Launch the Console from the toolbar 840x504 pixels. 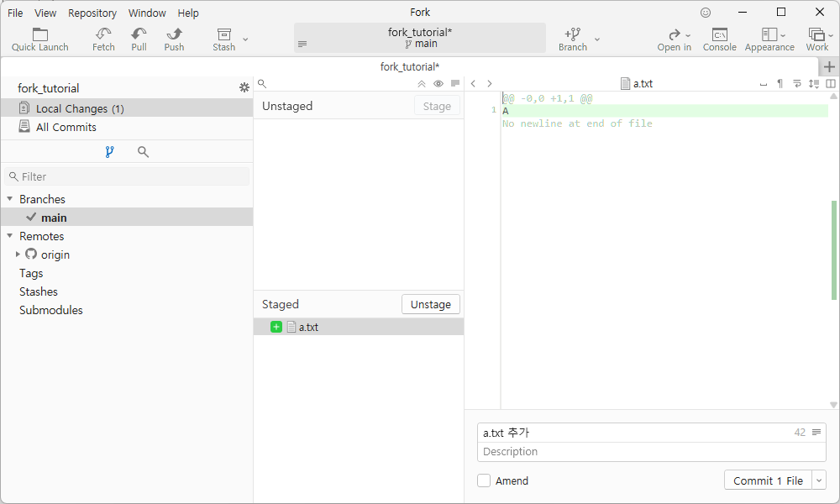tap(720, 39)
